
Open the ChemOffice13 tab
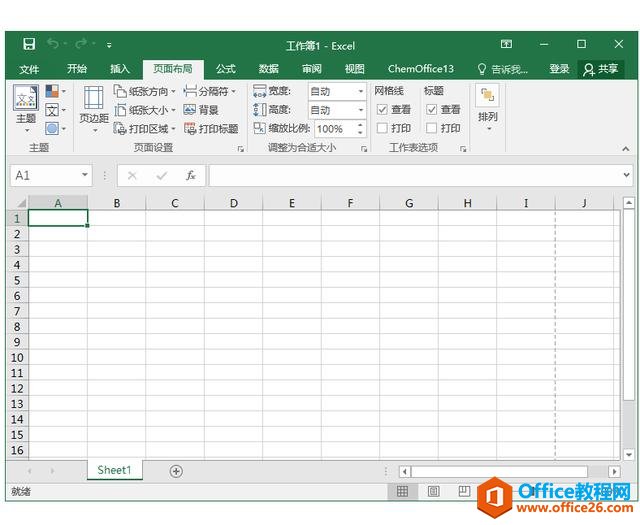420,69
